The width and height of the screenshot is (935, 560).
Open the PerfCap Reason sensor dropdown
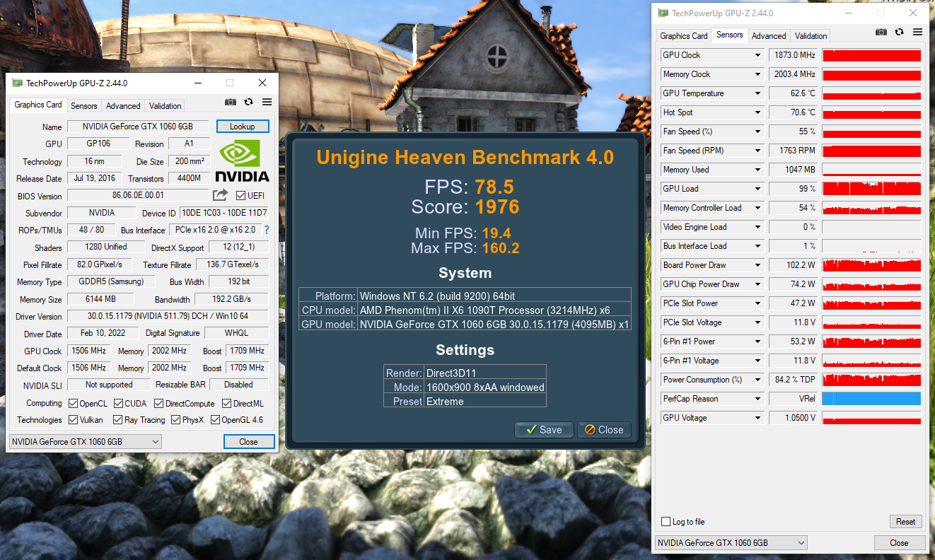point(757,399)
